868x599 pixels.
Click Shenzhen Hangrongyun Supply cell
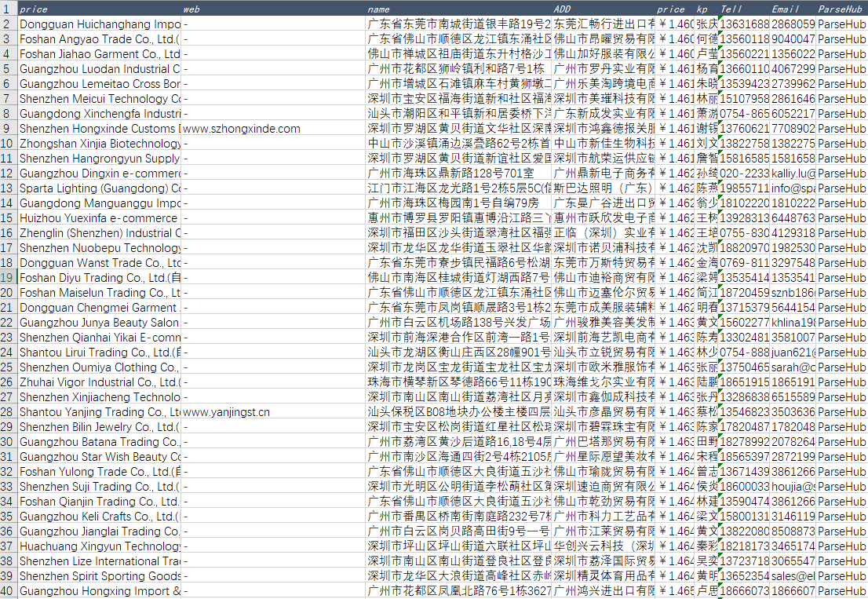point(100,159)
